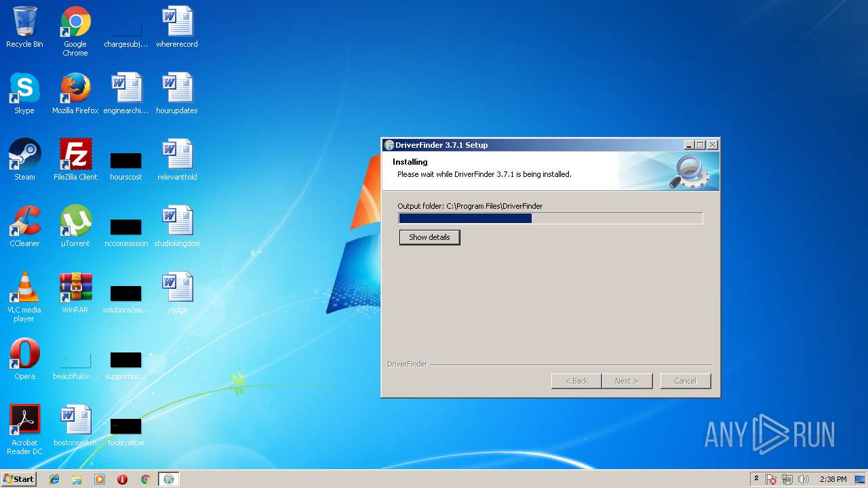Open the Action Center flag icon
The width and height of the screenshot is (868, 488).
point(772,480)
